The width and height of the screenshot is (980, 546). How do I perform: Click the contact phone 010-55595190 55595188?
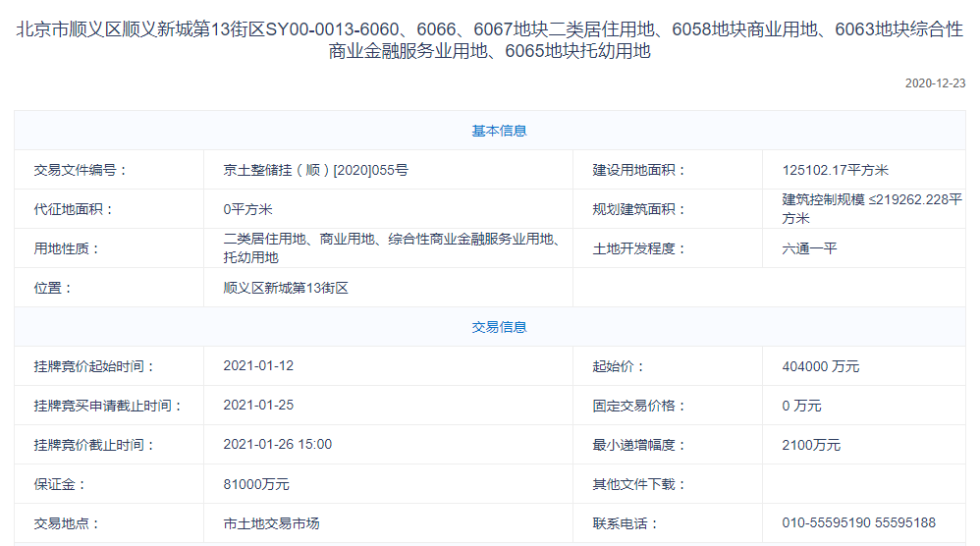tap(858, 523)
